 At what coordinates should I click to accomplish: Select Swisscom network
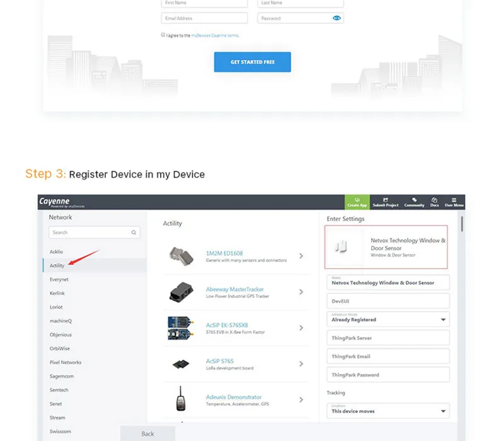(60, 432)
